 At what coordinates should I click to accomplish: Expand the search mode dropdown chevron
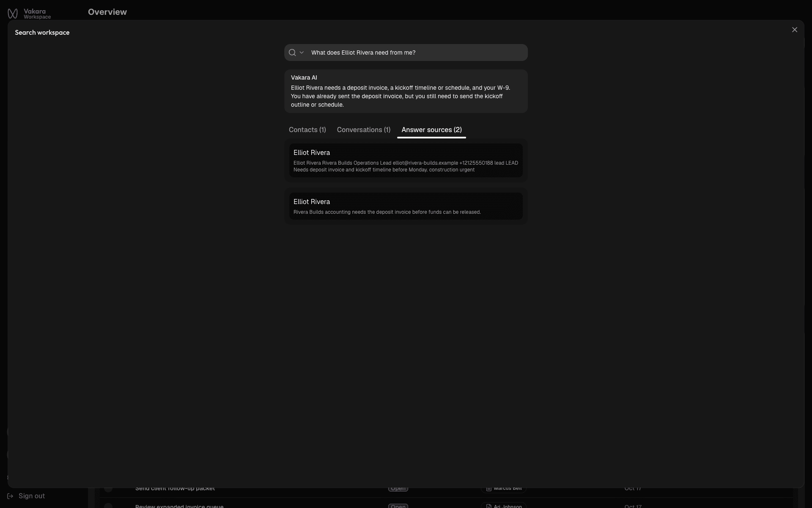302,52
